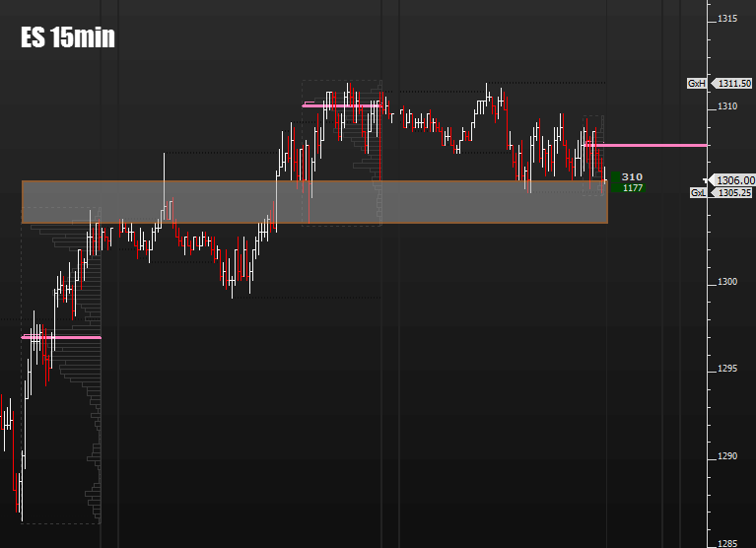The height and width of the screenshot is (548, 756).
Task: Select the 1305.25 price marker
Action: click(x=732, y=193)
